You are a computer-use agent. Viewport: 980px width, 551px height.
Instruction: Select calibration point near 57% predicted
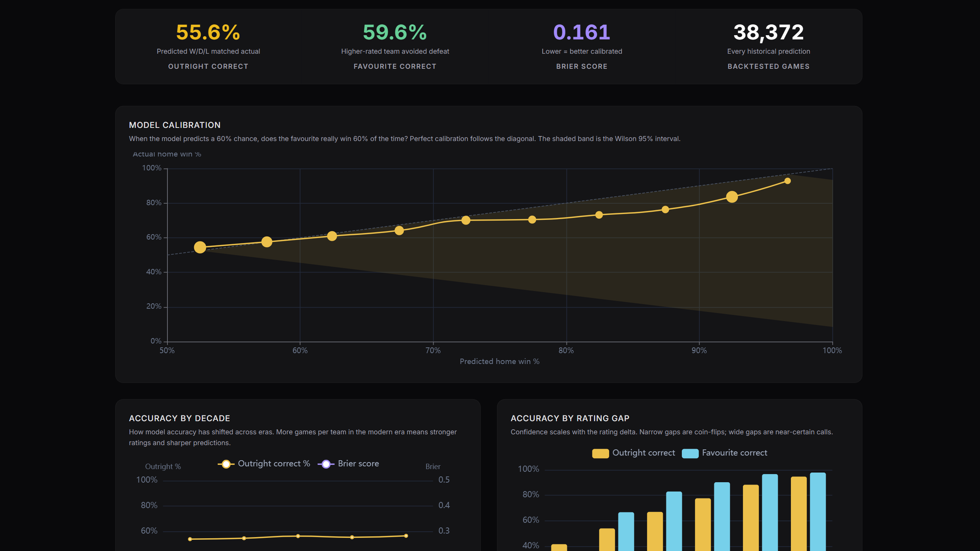point(267,242)
